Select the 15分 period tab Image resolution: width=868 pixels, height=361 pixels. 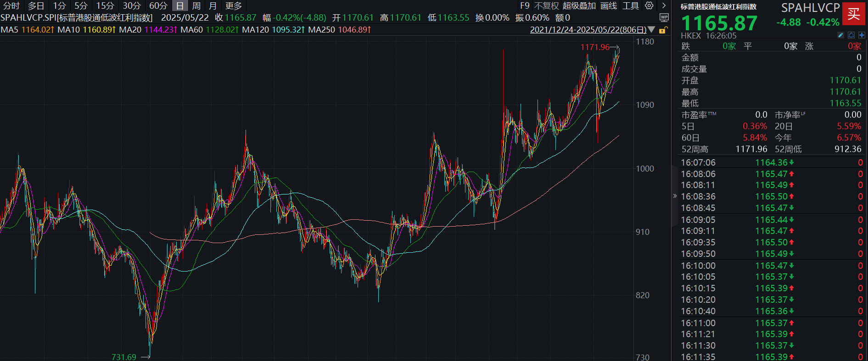tap(105, 6)
